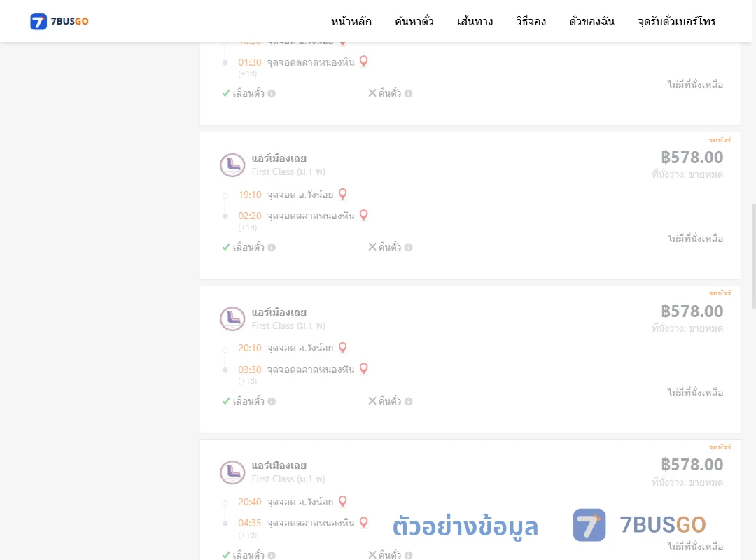
Task: Click map pin beside 02:20 จุดจอดตลาดหนองหิน
Action: 364,215
